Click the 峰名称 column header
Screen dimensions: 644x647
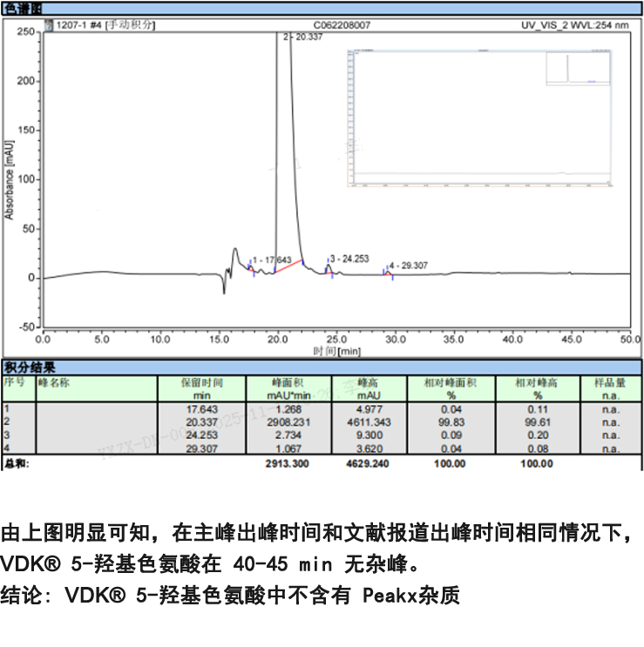point(53,382)
